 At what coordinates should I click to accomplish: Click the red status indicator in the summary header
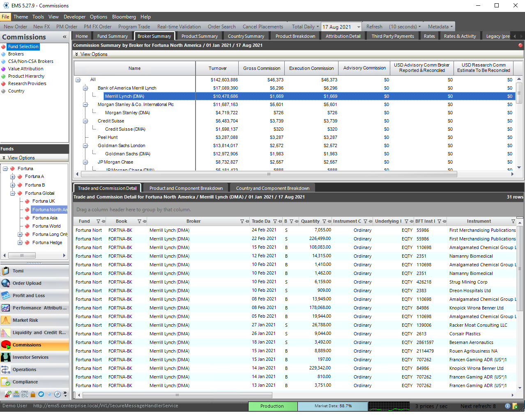pos(520,45)
